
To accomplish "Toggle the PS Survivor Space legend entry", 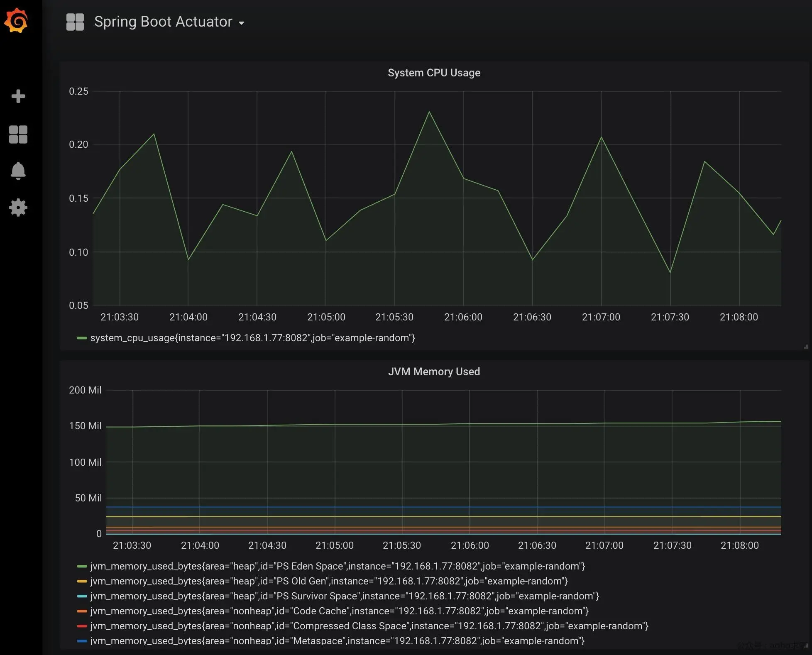I will [344, 596].
